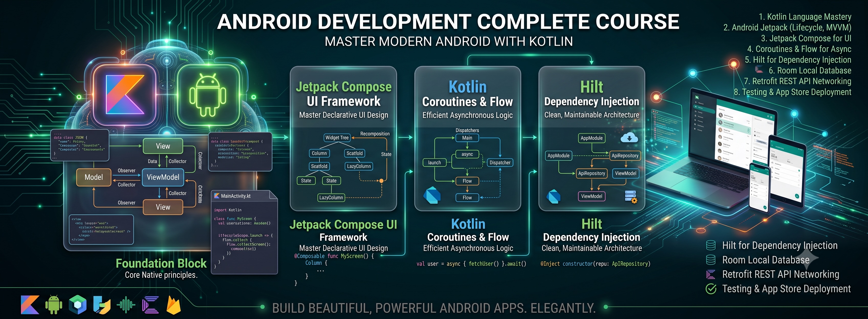
Task: Click the 'Scatfold' node on the right branch
Action: point(355,153)
